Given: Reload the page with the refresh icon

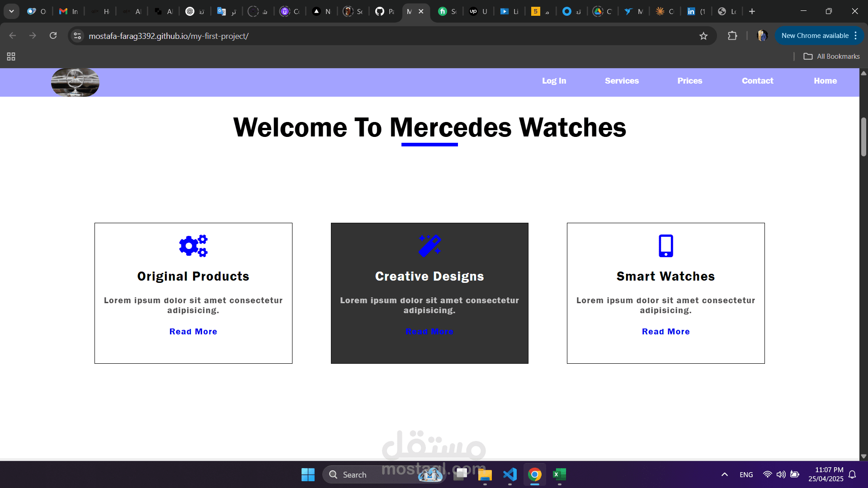Looking at the screenshot, I should pyautogui.click(x=53, y=36).
